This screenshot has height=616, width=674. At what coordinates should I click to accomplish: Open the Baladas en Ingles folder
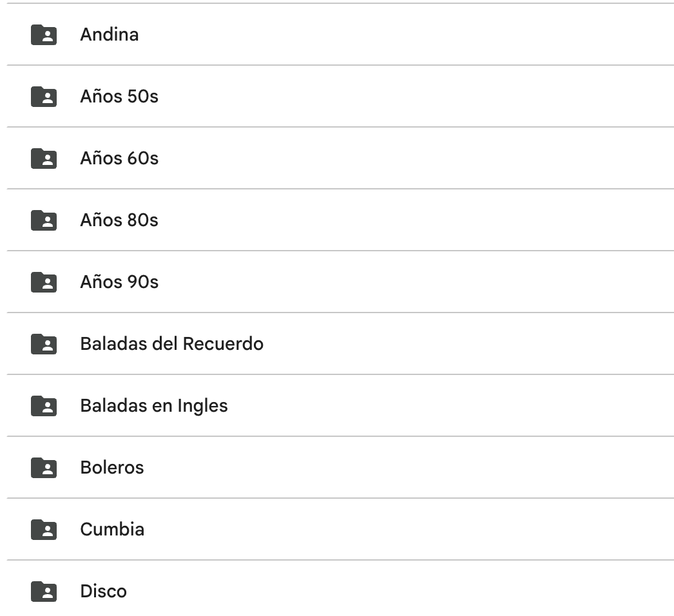(x=154, y=405)
